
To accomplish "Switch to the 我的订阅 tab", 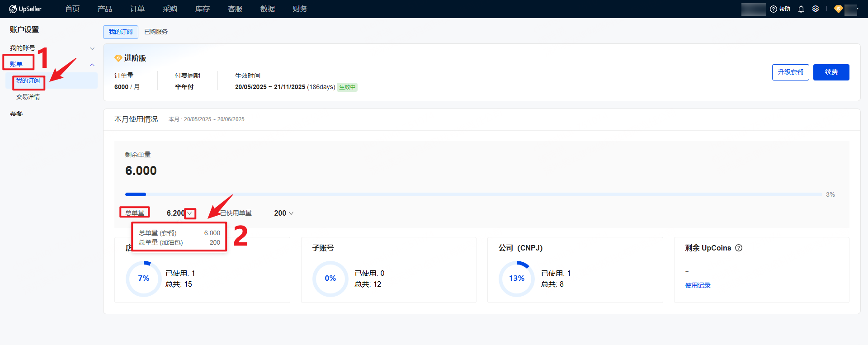I will [121, 32].
